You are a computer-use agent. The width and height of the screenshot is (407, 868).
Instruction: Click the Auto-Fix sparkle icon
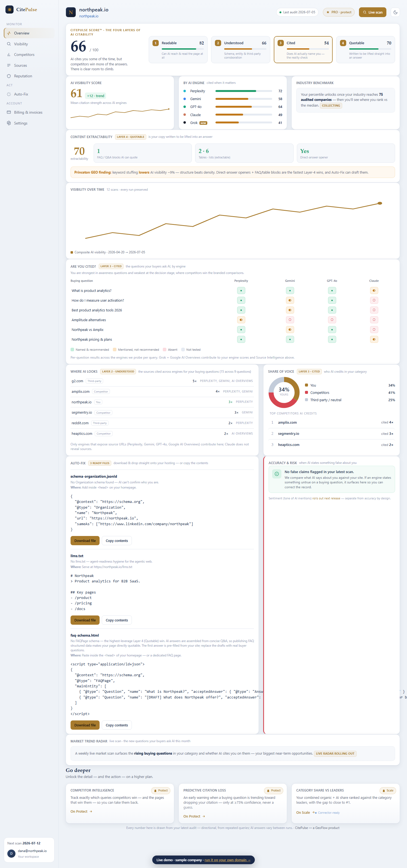[9, 94]
